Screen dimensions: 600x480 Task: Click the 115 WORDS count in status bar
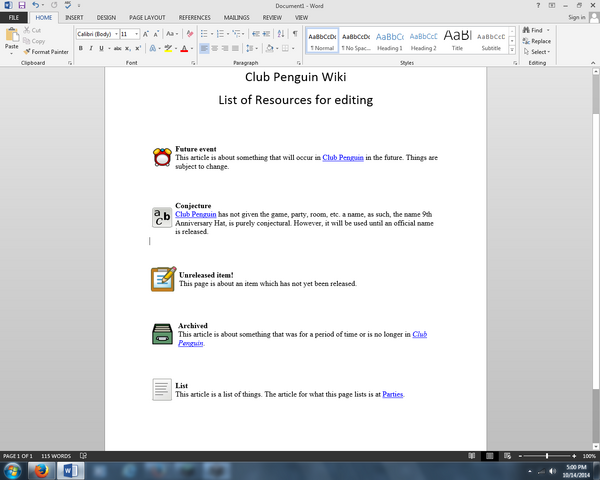pos(56,456)
